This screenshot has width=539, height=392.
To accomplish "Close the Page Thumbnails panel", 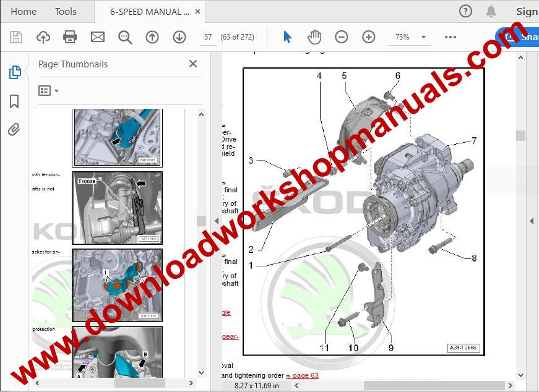I will click(x=193, y=64).
